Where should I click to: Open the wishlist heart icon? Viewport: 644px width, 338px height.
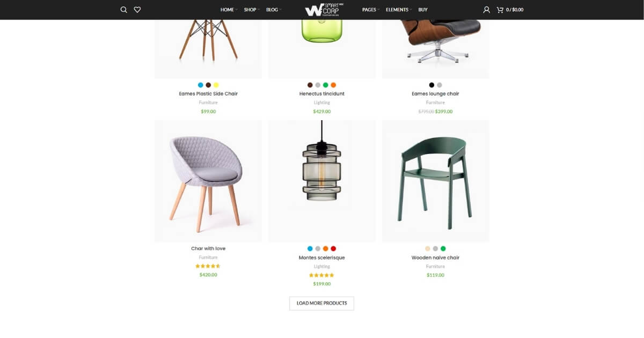pos(137,10)
